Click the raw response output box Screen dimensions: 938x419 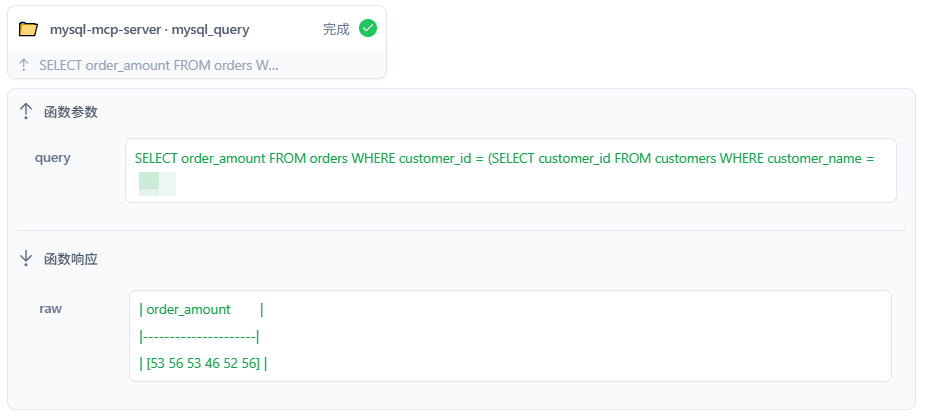510,336
